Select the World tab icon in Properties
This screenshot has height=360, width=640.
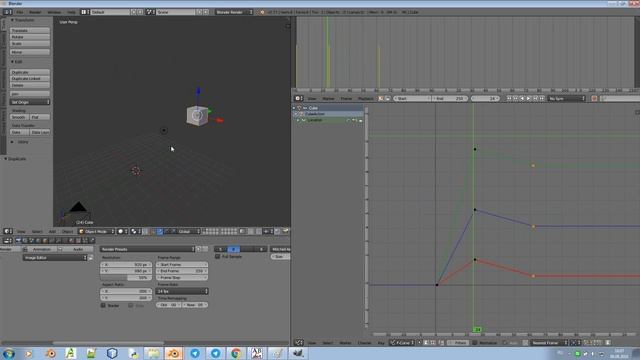click(x=38, y=240)
